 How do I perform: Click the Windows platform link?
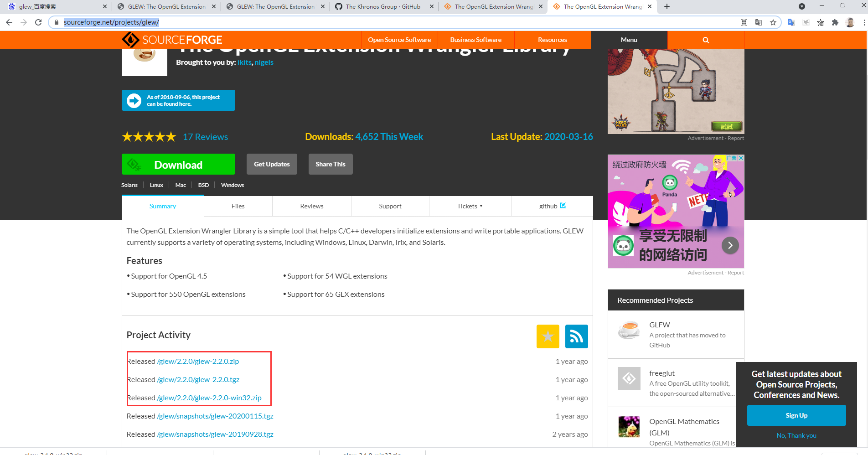pyautogui.click(x=232, y=185)
